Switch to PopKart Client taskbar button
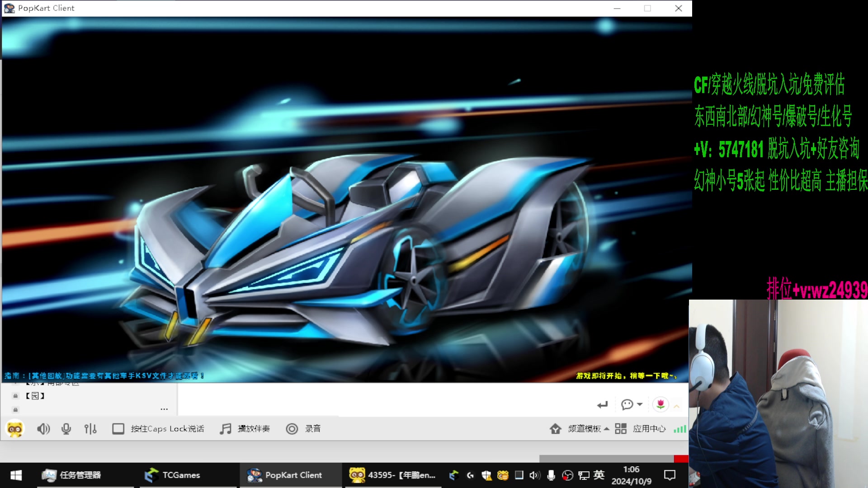This screenshot has width=868, height=488. tap(290, 475)
